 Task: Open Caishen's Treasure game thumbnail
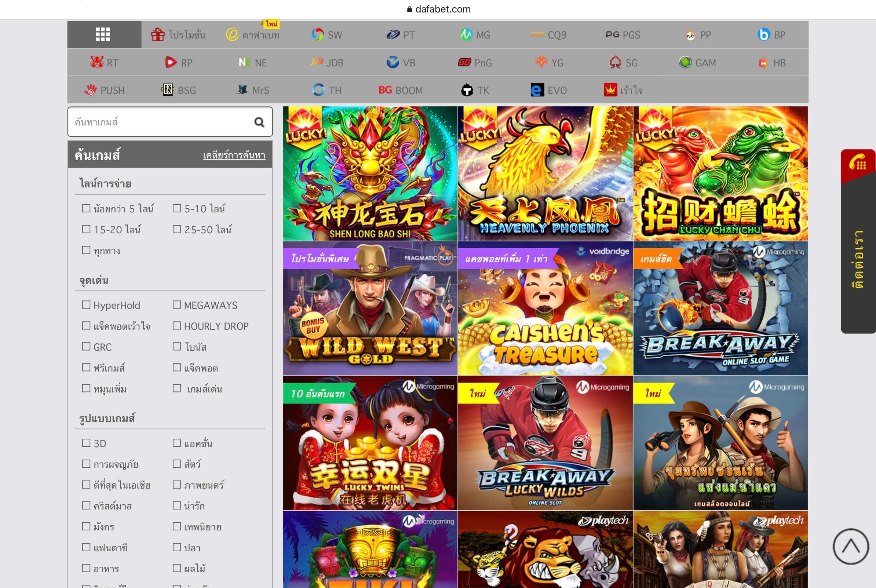click(x=545, y=308)
